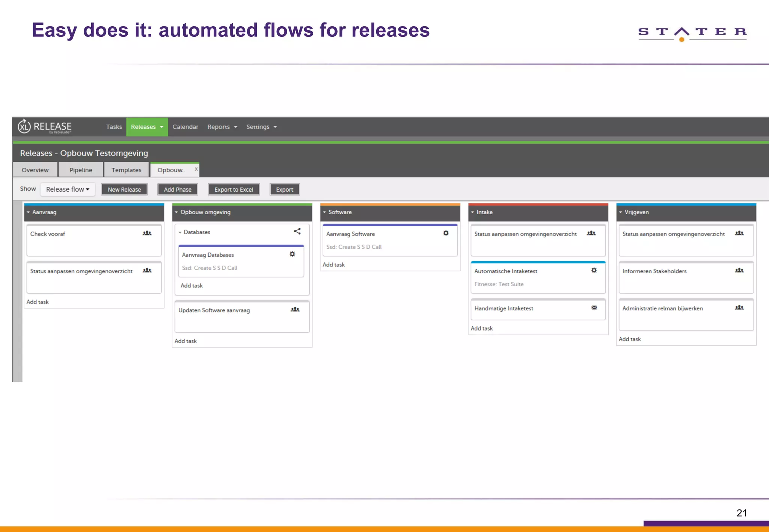Open the Release flow dropdown
The height and width of the screenshot is (532, 769).
(68, 189)
